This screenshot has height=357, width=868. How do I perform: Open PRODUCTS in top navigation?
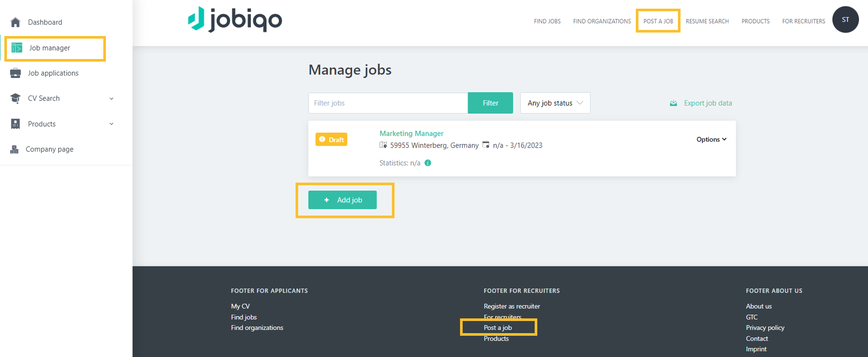[x=755, y=21]
